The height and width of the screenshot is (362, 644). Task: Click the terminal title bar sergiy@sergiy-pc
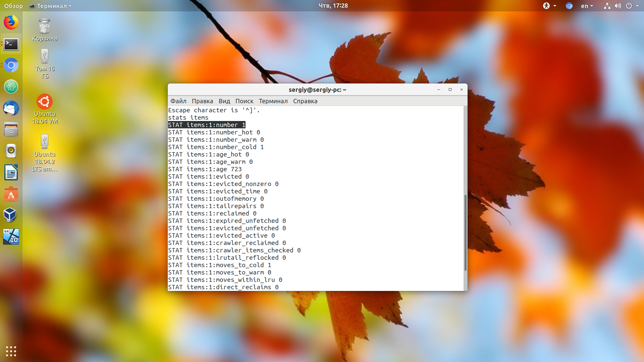pos(317,89)
